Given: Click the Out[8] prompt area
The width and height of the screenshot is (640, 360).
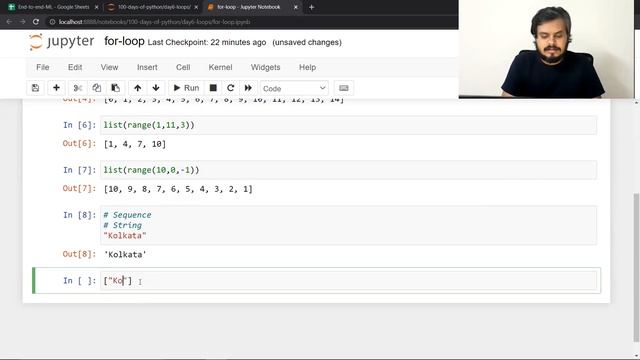Looking at the screenshot, I should [x=79, y=254].
